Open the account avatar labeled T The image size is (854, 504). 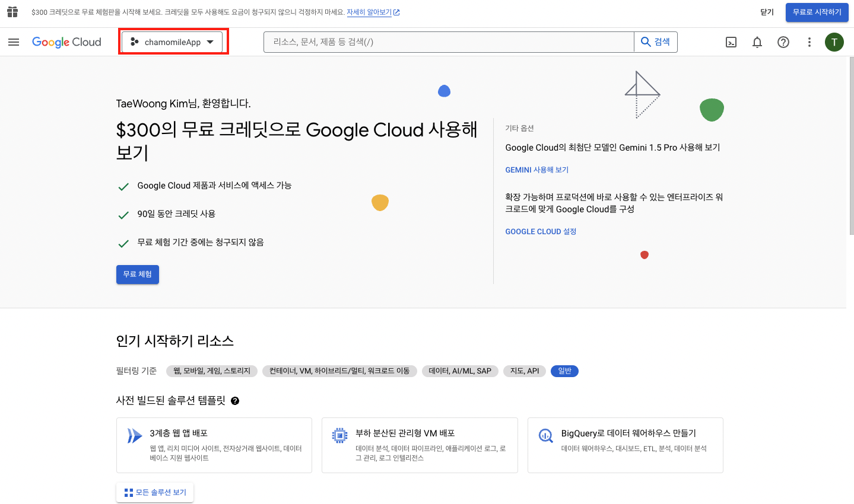tap(834, 42)
